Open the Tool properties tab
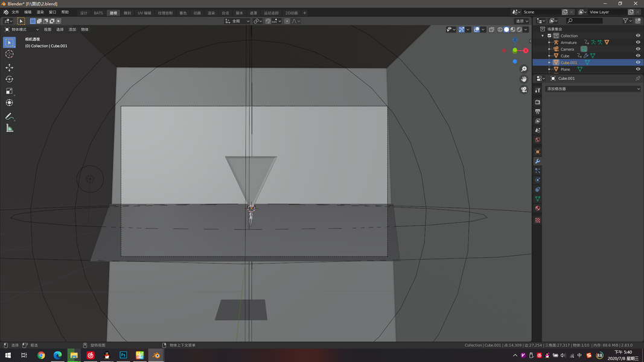Viewport: 644px width, 362px height. [x=538, y=90]
